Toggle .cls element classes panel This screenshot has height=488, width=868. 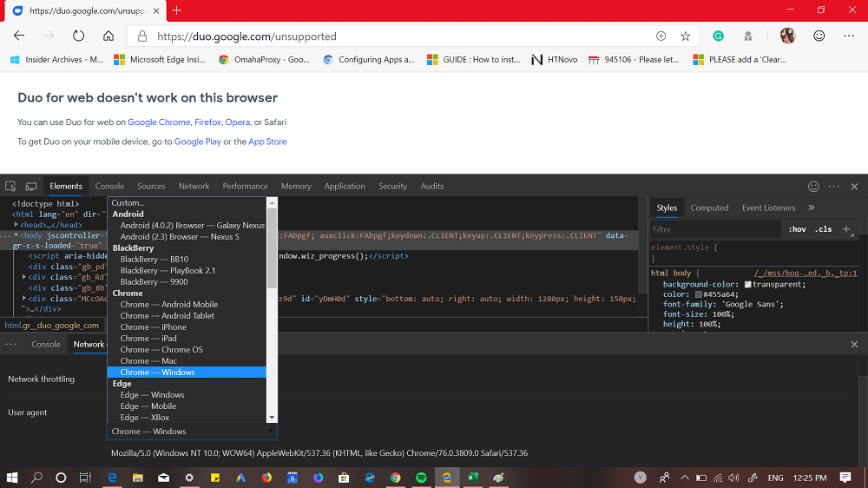[823, 229]
